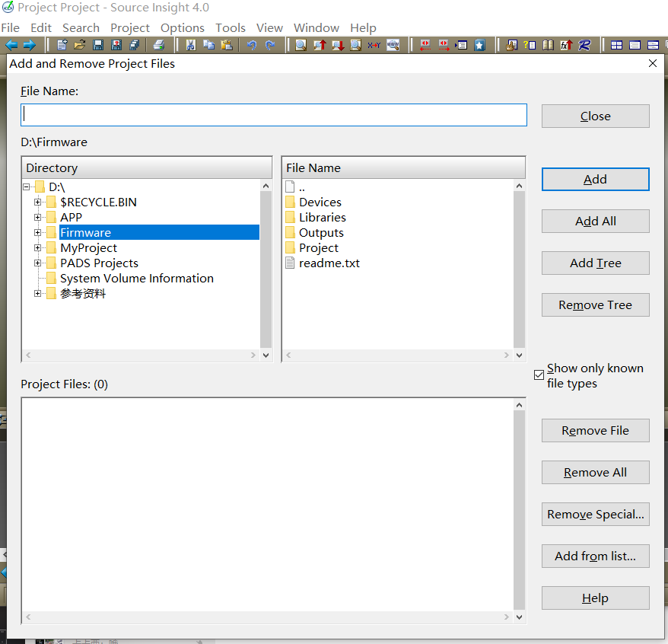668x644 pixels.
Task: Click the Search Backward icon with up arrow
Action: pyautogui.click(x=320, y=45)
